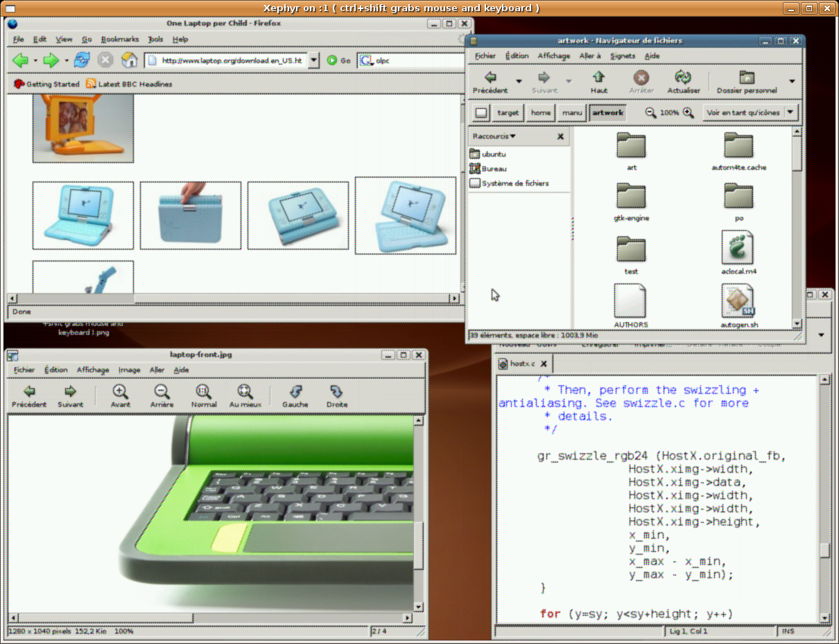Open the Raccourcis side pane dropdown

click(x=494, y=137)
